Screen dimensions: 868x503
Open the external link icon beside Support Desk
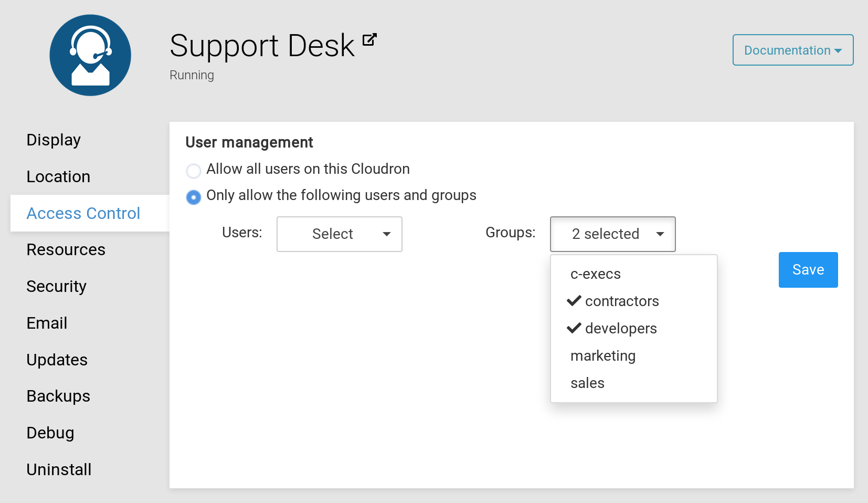[x=369, y=40]
